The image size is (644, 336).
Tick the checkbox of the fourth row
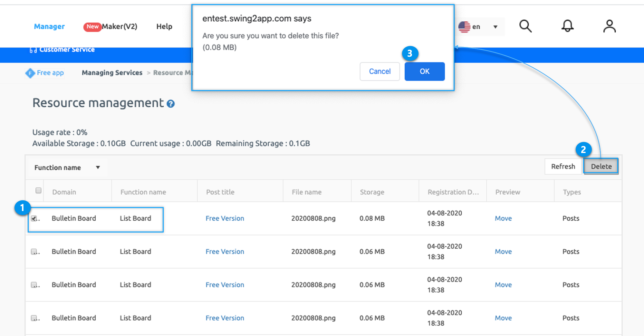[34, 318]
